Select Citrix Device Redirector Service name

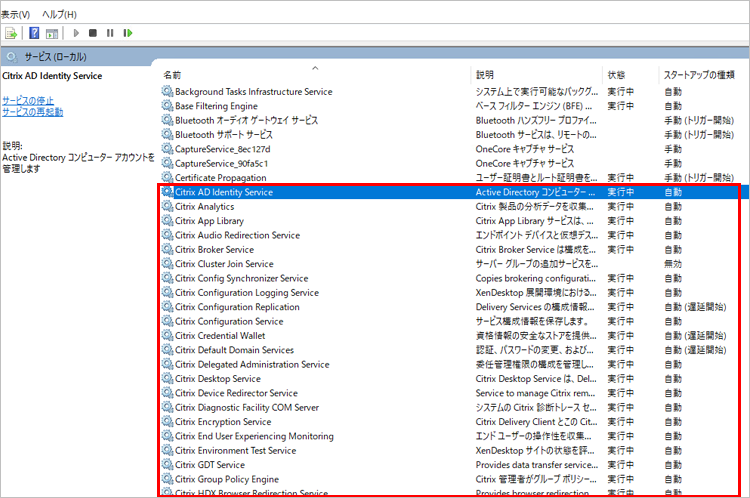(x=236, y=393)
